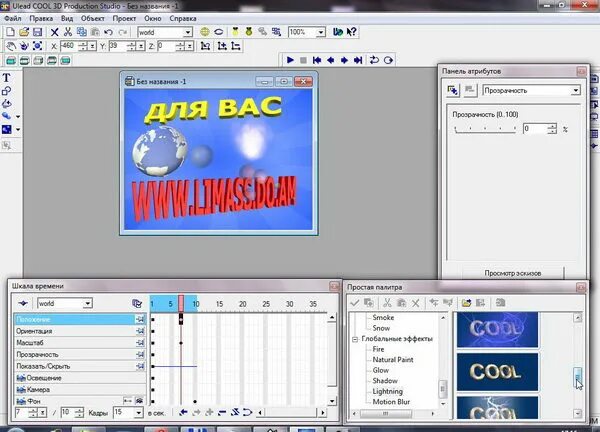Viewport: 600px width, 432px height.
Task: Play the animation
Action: (x=290, y=60)
